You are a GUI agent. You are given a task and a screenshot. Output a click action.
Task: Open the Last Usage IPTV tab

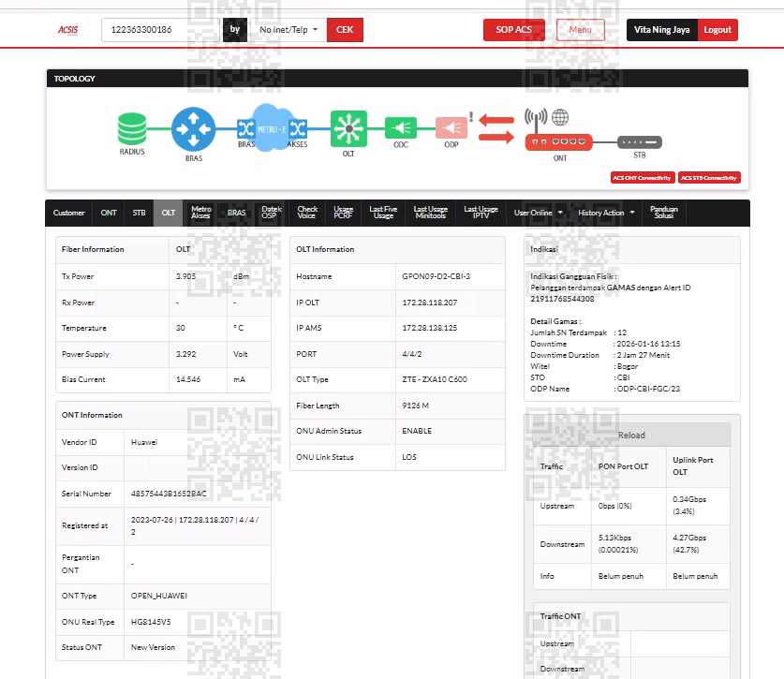point(481,213)
